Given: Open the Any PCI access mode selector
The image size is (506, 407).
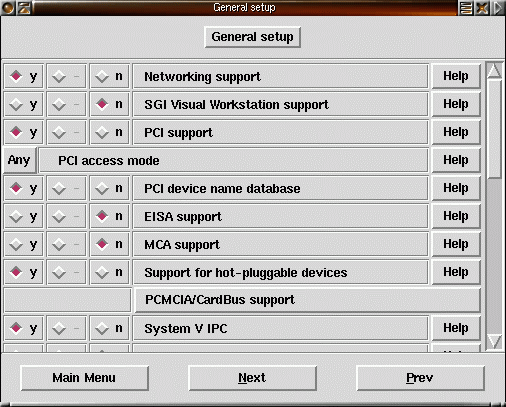Looking at the screenshot, I should point(19,160).
